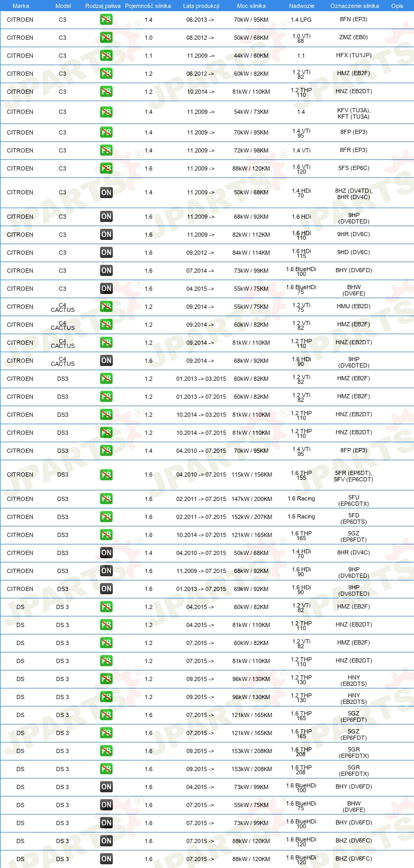The image size is (414, 868).
Task: Click the 152kW / 207KM power cell
Action: pyautogui.click(x=251, y=517)
